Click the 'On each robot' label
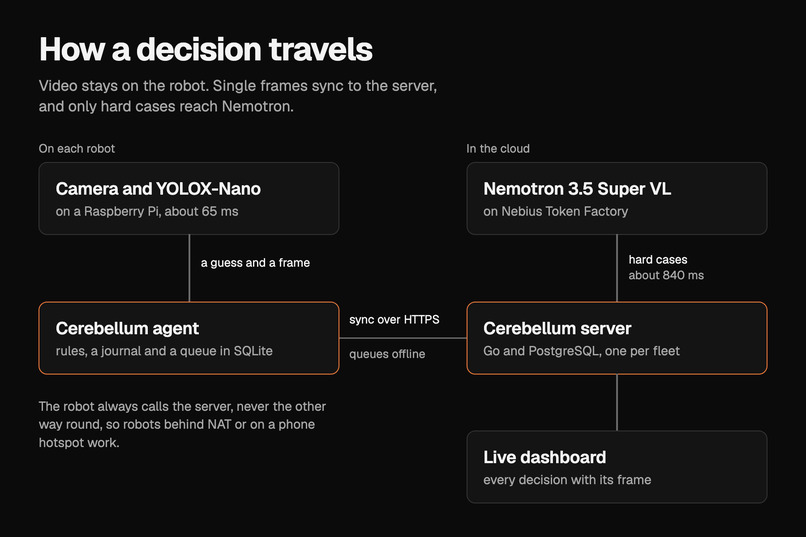 pos(77,149)
